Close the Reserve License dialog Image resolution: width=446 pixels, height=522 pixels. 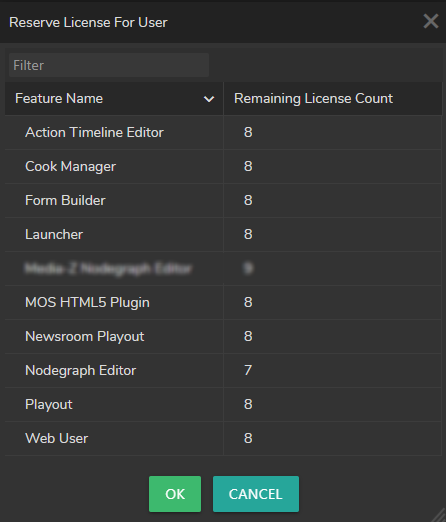click(431, 21)
